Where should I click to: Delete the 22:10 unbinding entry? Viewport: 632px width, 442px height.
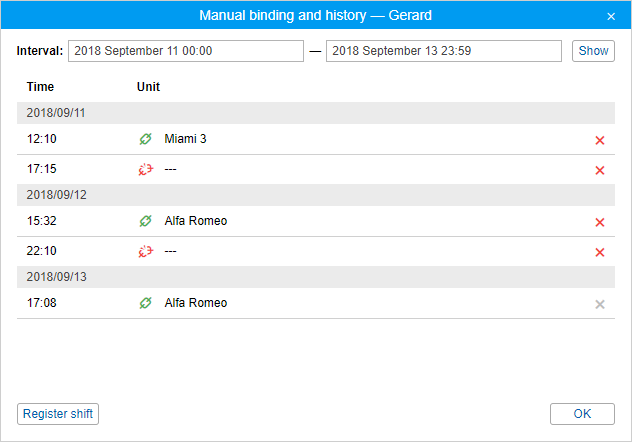[x=600, y=252]
